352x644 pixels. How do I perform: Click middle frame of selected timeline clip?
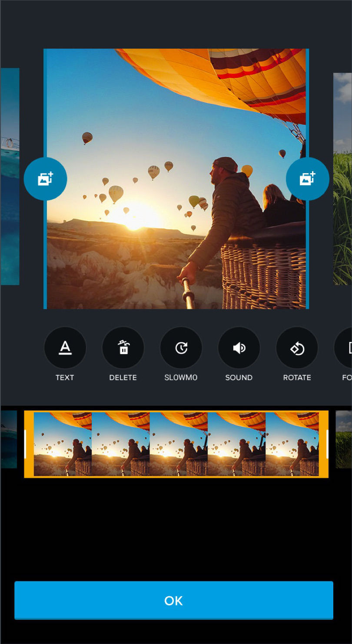click(x=179, y=444)
